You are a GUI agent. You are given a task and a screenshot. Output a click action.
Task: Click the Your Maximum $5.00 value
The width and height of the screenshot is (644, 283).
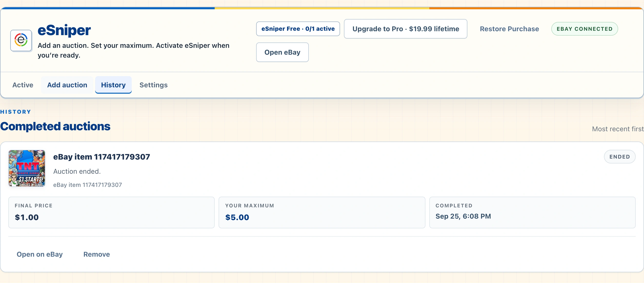237,217
